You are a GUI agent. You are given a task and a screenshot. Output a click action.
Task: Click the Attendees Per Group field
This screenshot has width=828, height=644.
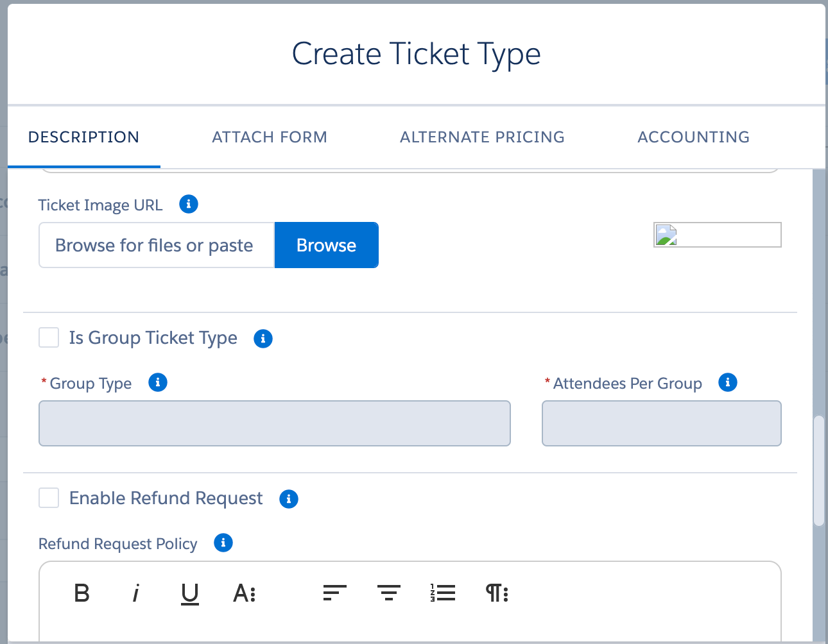pos(662,423)
